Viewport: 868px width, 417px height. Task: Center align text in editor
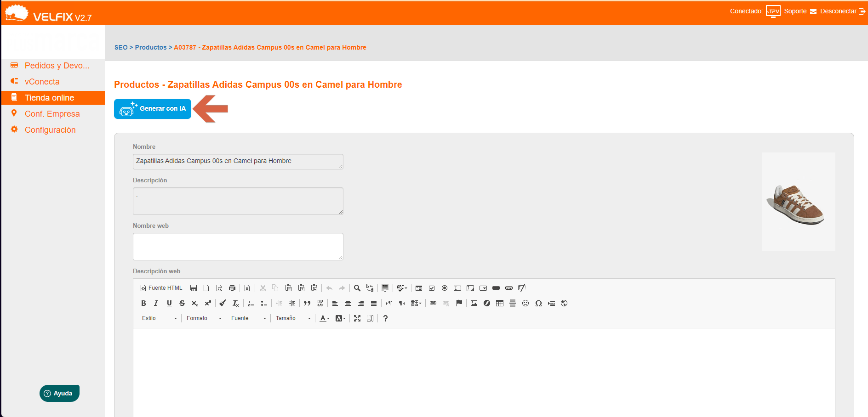pyautogui.click(x=348, y=303)
